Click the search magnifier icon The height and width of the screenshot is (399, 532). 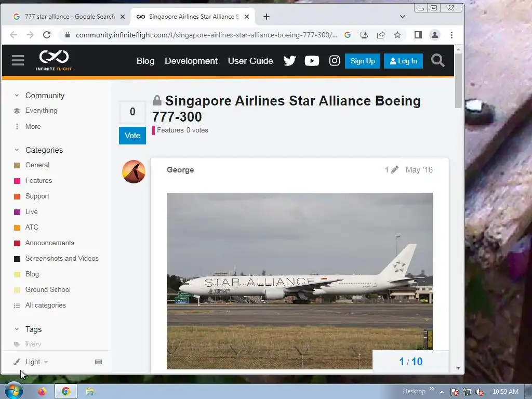[x=437, y=60]
